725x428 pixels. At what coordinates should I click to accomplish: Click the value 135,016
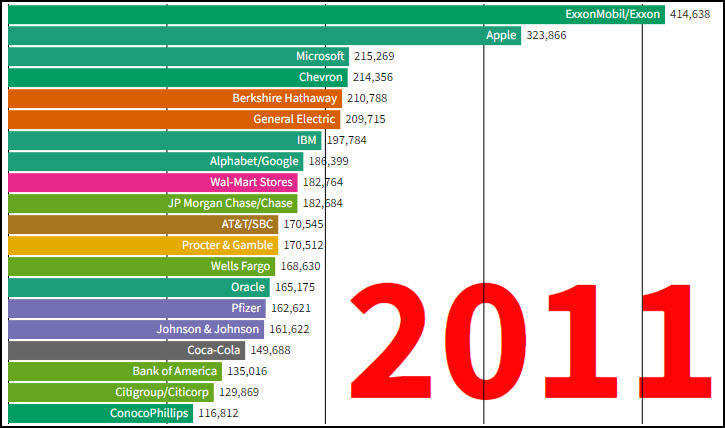(247, 372)
